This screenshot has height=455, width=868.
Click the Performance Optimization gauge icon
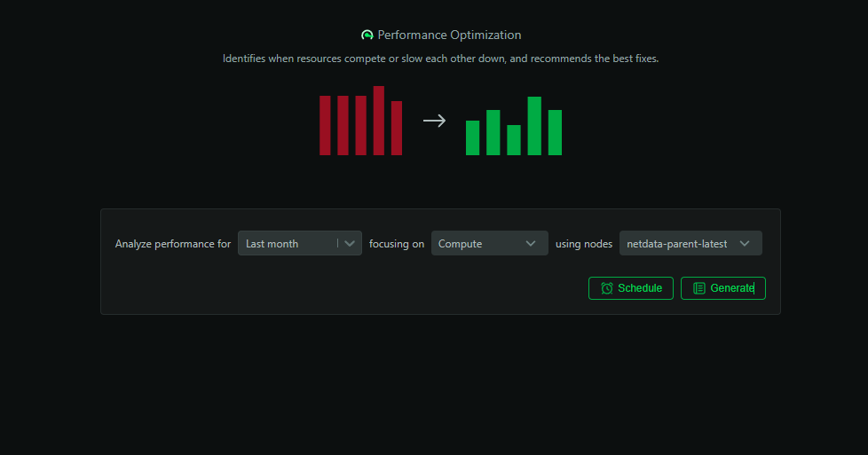click(367, 35)
